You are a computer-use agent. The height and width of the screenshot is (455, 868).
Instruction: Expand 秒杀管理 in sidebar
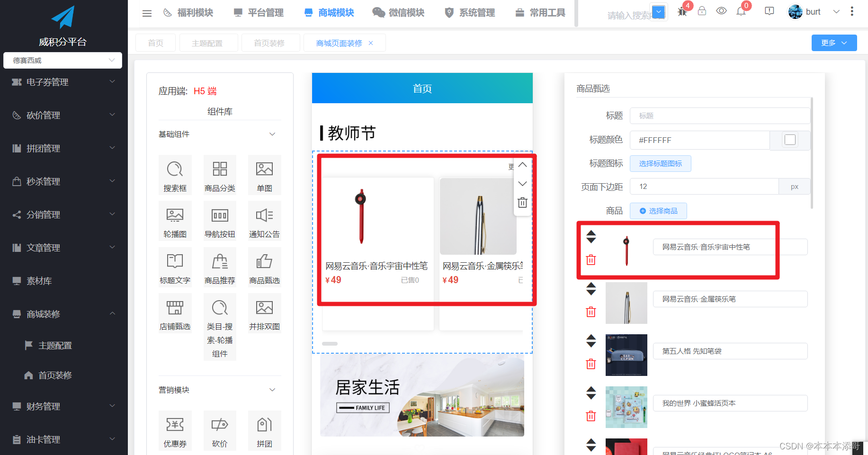tap(64, 181)
